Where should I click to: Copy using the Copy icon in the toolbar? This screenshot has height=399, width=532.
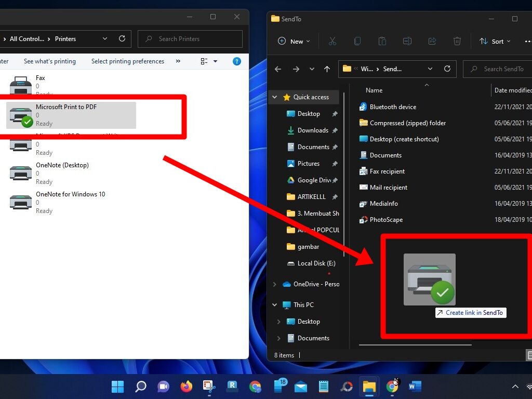[x=357, y=41]
